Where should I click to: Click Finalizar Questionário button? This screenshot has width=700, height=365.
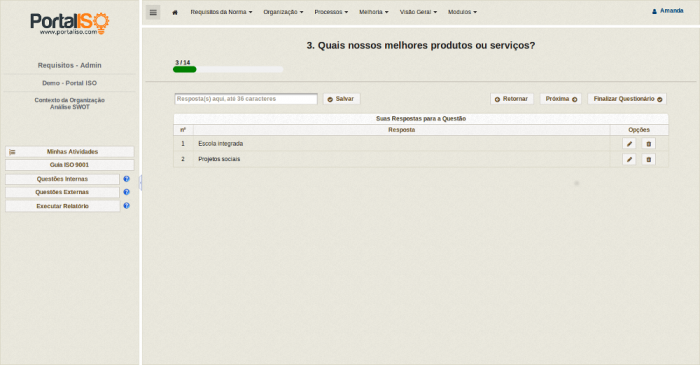click(x=627, y=99)
